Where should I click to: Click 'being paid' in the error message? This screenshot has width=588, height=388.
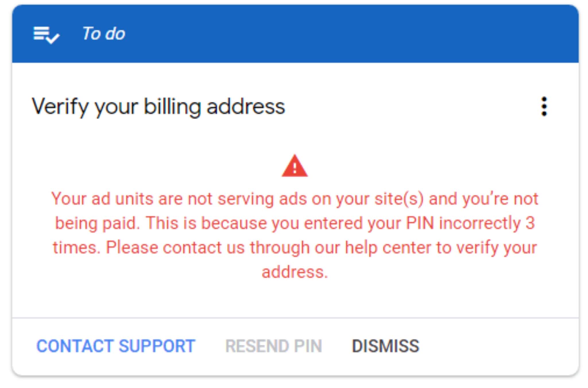click(x=97, y=223)
